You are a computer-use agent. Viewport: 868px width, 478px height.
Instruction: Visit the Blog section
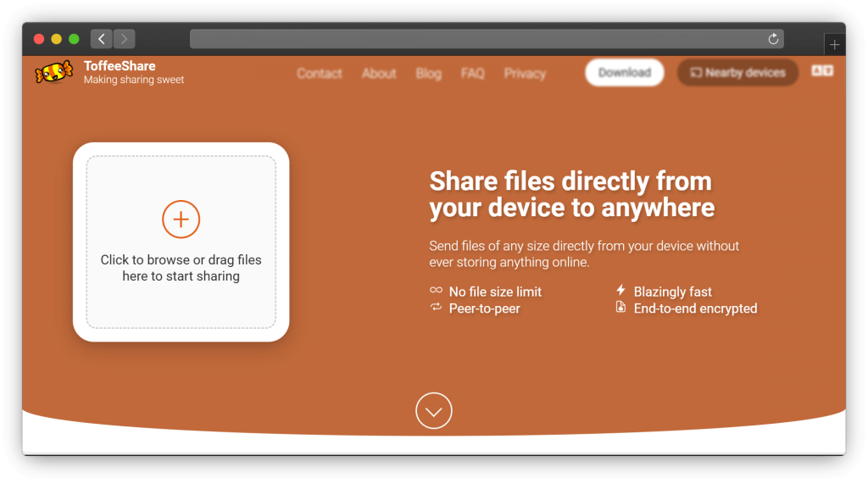(x=428, y=74)
